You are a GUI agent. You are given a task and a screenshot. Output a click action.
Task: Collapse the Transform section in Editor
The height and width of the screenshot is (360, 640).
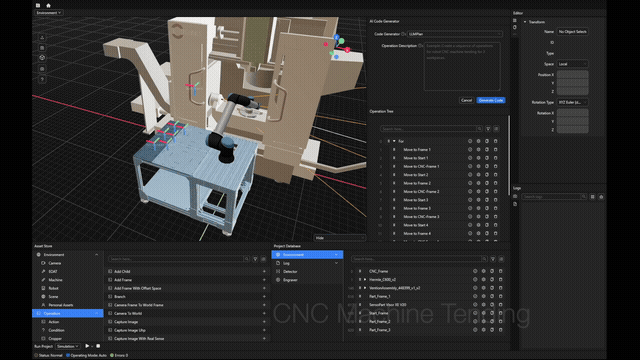pos(525,22)
